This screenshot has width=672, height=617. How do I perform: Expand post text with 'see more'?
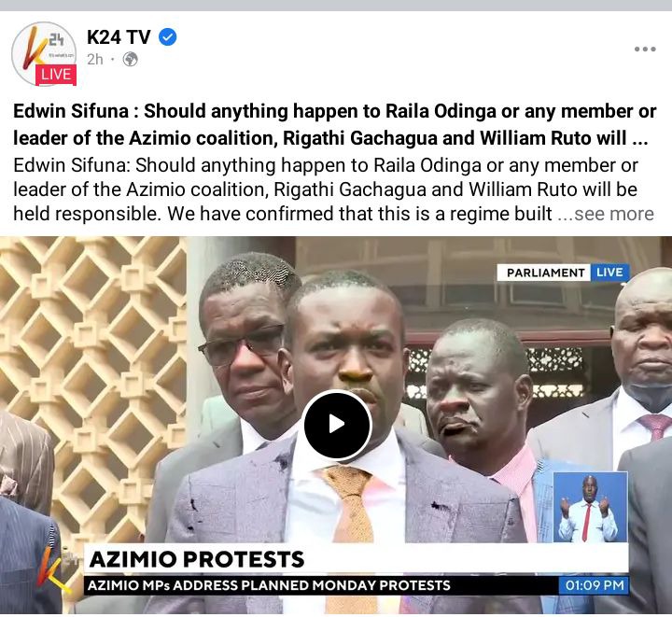click(614, 214)
